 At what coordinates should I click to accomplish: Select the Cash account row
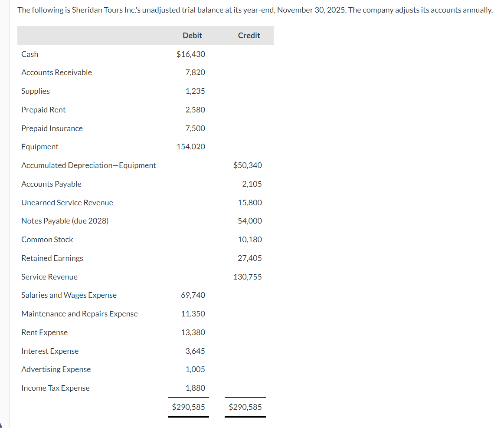pos(29,54)
